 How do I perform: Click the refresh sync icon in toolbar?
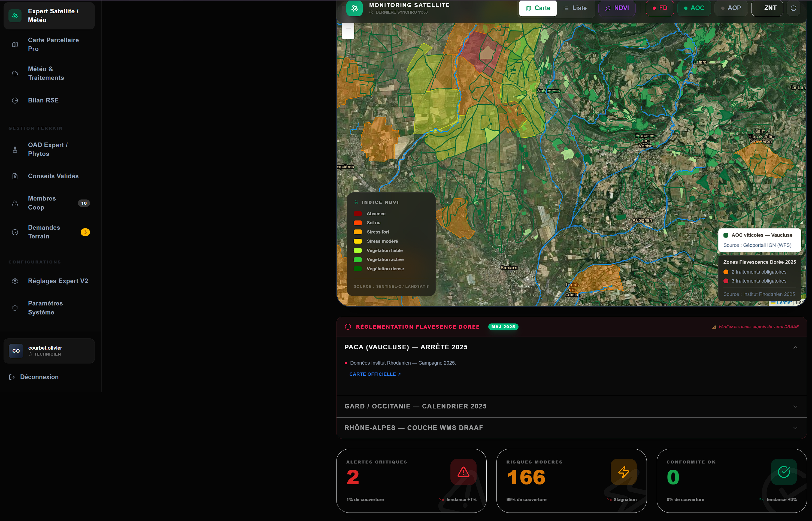pyautogui.click(x=793, y=8)
